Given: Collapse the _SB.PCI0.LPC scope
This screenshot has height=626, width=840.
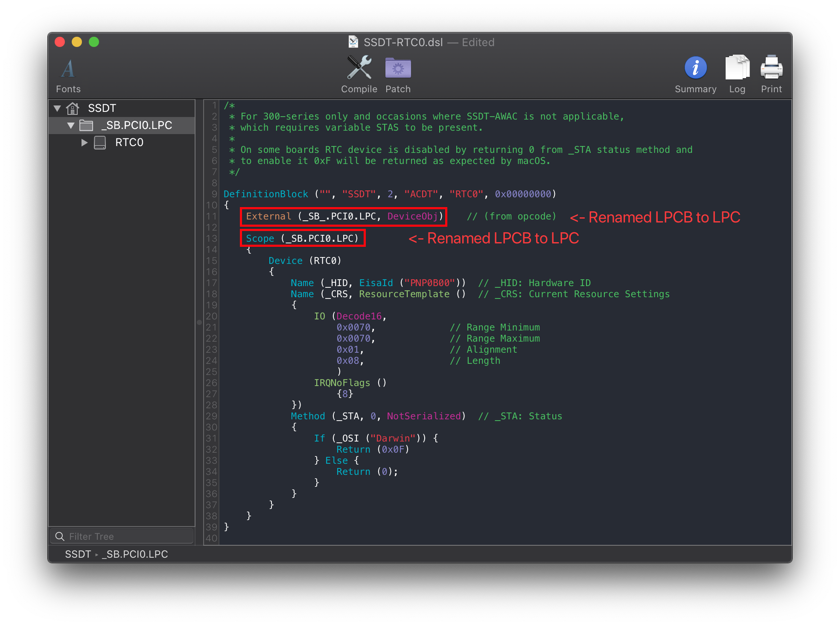Looking at the screenshot, I should coord(71,126).
